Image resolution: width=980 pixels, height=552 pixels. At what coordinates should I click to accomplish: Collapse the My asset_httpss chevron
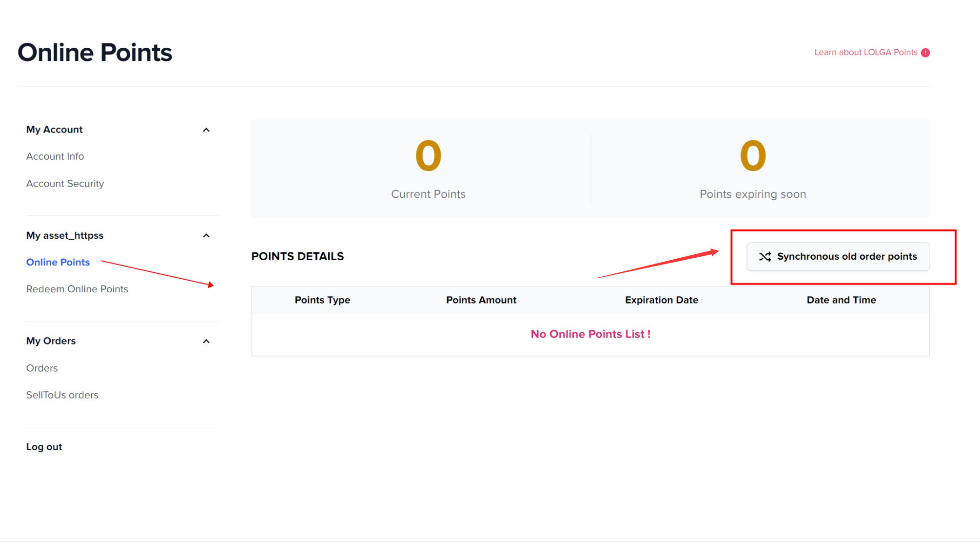(206, 236)
